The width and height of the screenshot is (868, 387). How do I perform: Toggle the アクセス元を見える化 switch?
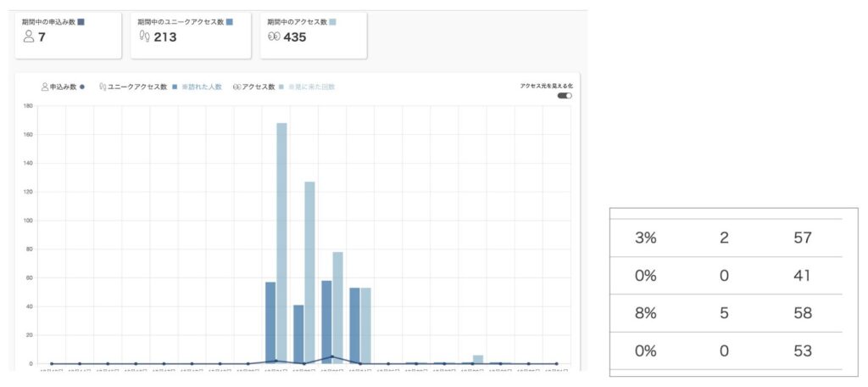pyautogui.click(x=565, y=96)
